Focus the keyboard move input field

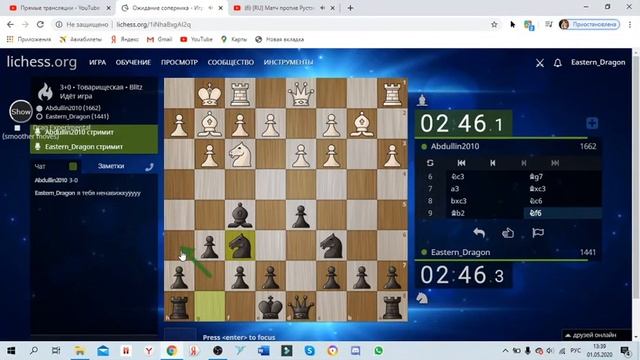click(180, 334)
